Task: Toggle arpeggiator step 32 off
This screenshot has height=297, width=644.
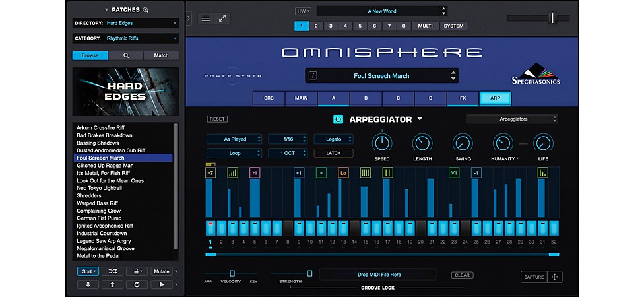Action: [x=554, y=228]
